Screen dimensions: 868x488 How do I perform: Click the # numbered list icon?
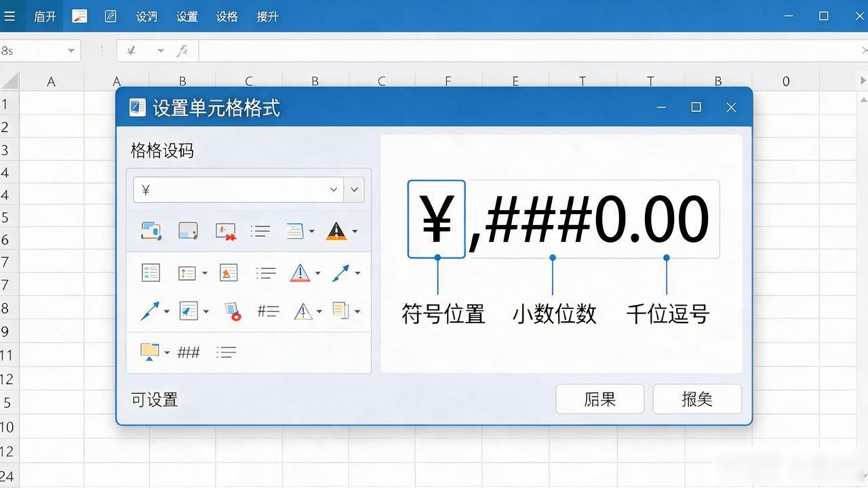[269, 311]
